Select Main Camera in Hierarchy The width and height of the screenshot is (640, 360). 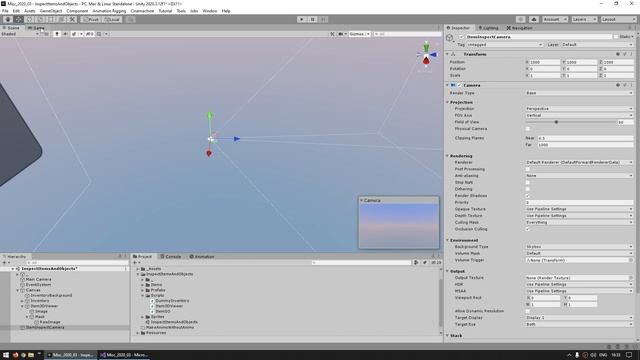point(38,279)
